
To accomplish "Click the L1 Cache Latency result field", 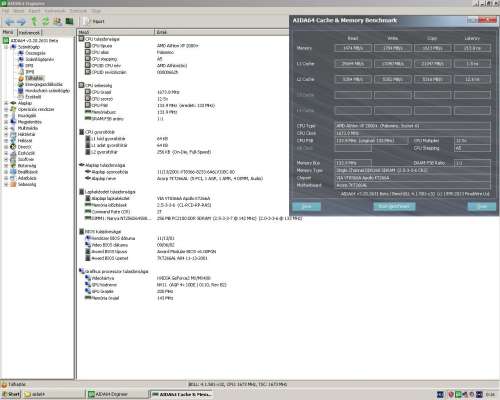I will tap(472, 64).
